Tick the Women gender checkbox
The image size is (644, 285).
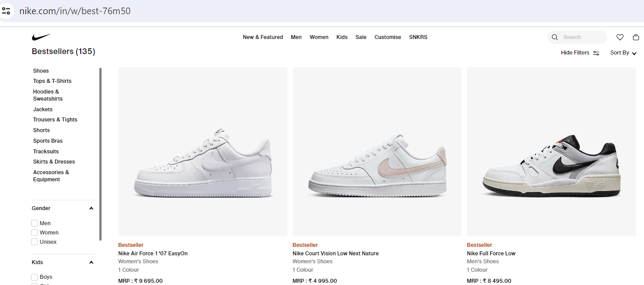point(35,233)
